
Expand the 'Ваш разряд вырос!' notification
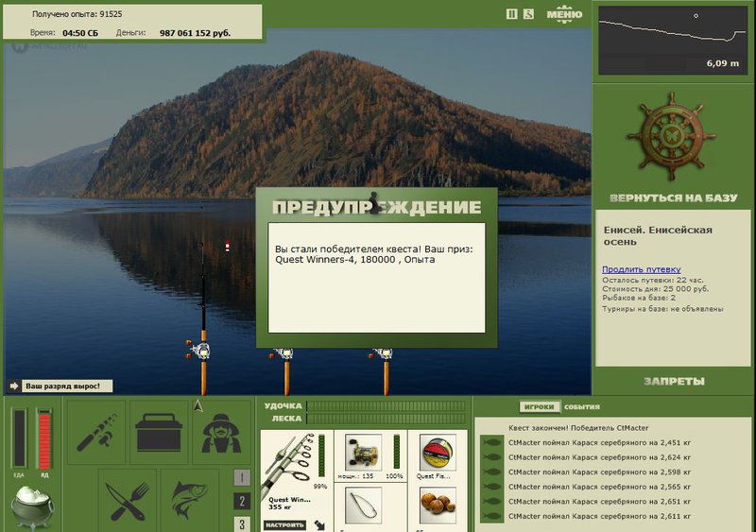[14, 386]
